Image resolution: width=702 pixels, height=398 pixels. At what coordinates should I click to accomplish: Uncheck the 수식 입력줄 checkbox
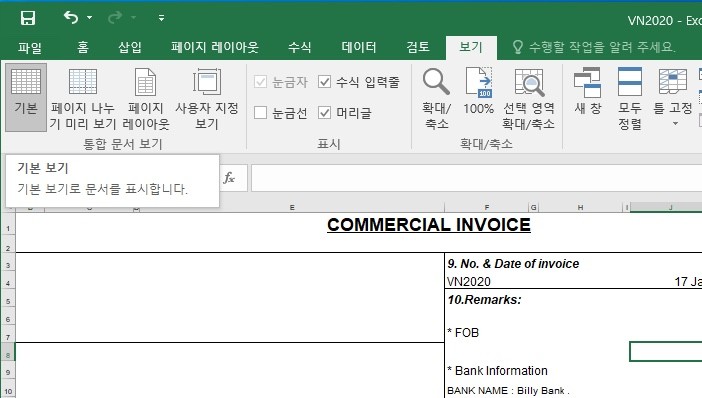pyautogui.click(x=325, y=82)
